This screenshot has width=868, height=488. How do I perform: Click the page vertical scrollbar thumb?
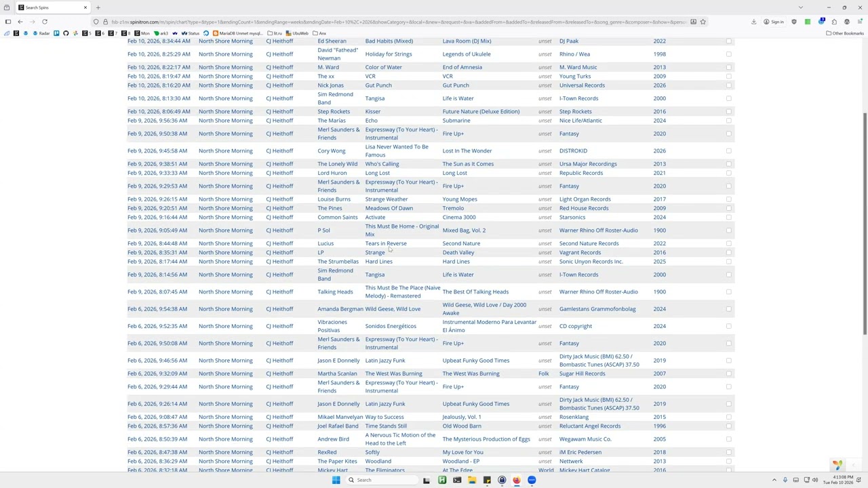pyautogui.click(x=865, y=222)
